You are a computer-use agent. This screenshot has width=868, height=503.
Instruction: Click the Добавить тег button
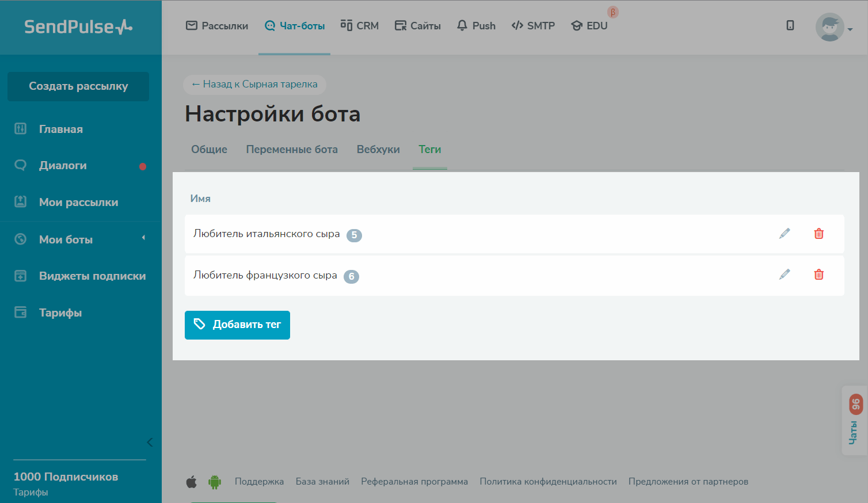[237, 325]
